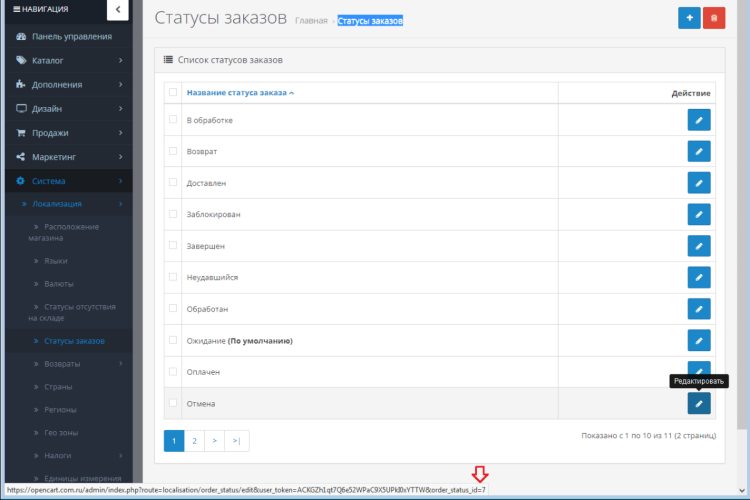Check the box next to "Доставлен"
This screenshot has width=750, height=500.
point(173,182)
